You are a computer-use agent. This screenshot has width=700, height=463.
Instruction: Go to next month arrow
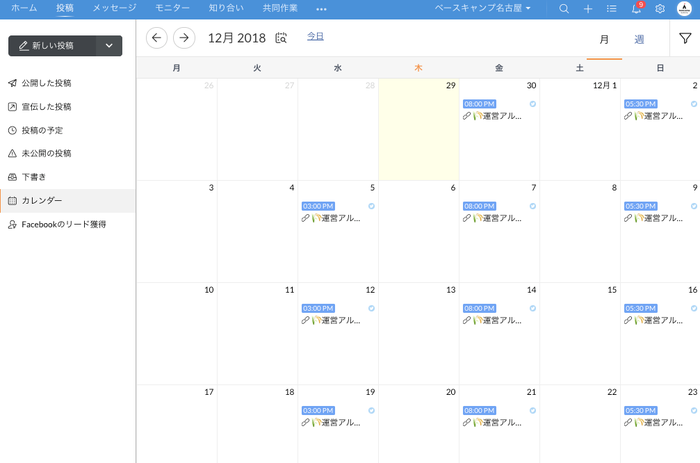click(x=184, y=38)
